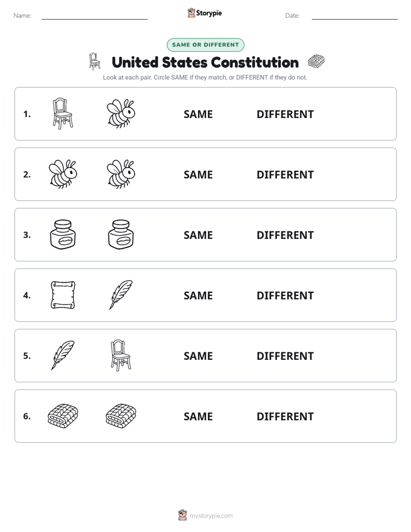Click the Name line field

click(94, 16)
